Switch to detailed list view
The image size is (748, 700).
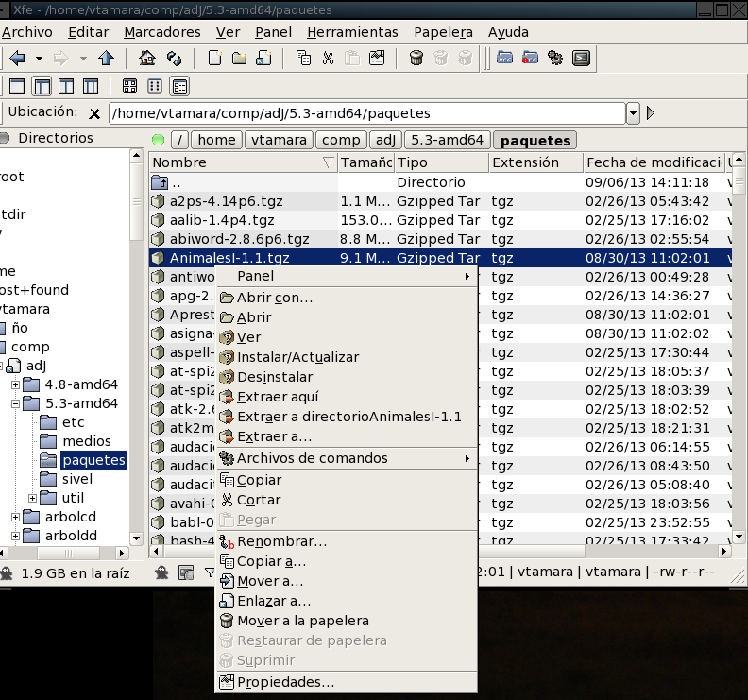point(179,86)
